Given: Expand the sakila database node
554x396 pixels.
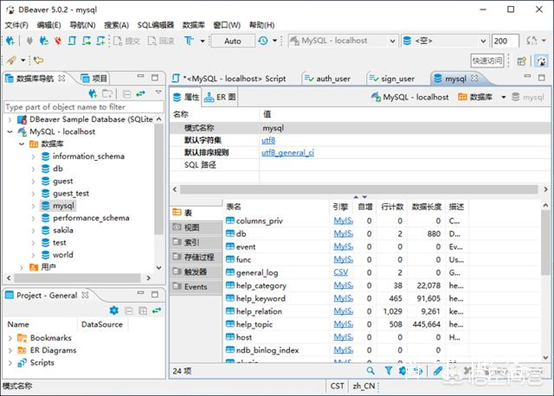Looking at the screenshot, I should tap(33, 230).
